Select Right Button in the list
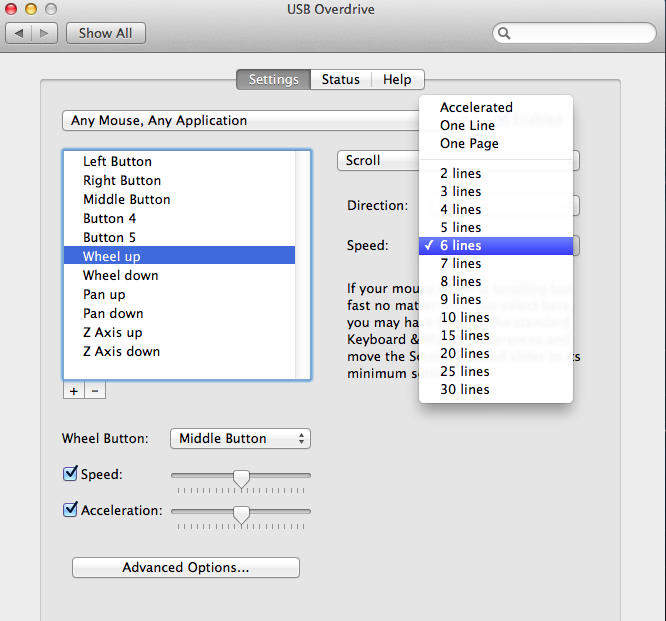Viewport: 666px width, 621px height. pyautogui.click(x=179, y=181)
